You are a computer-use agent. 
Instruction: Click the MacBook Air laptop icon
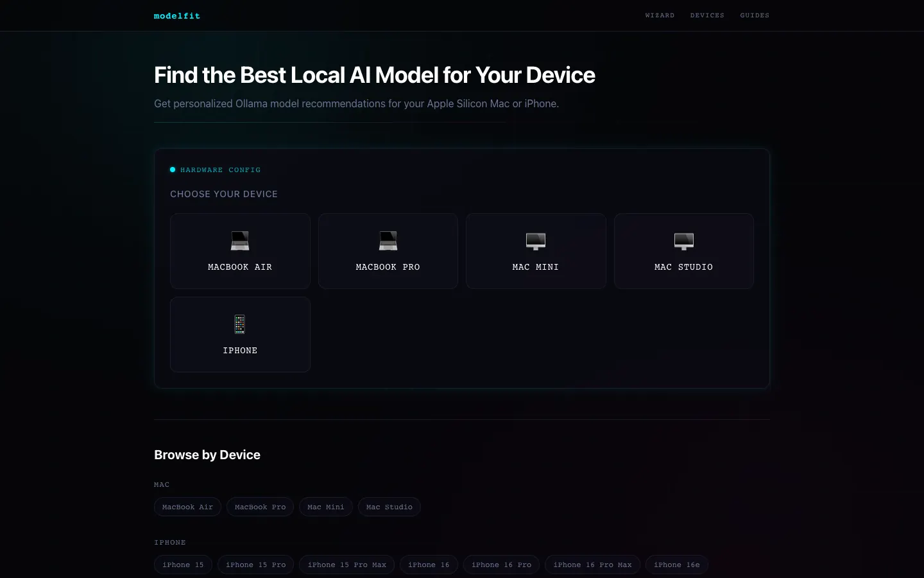[240, 241]
